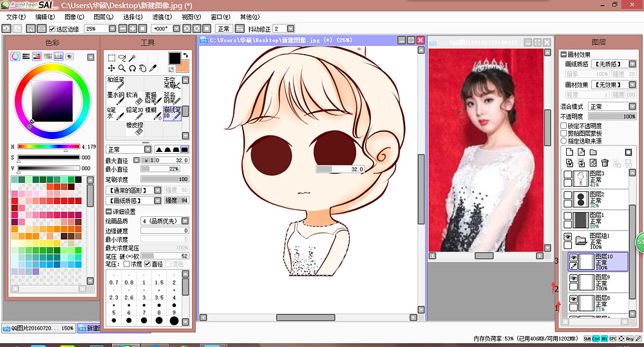Click the 正常 button in top toolbar
This screenshot has width=644, height=347.
click(224, 29)
